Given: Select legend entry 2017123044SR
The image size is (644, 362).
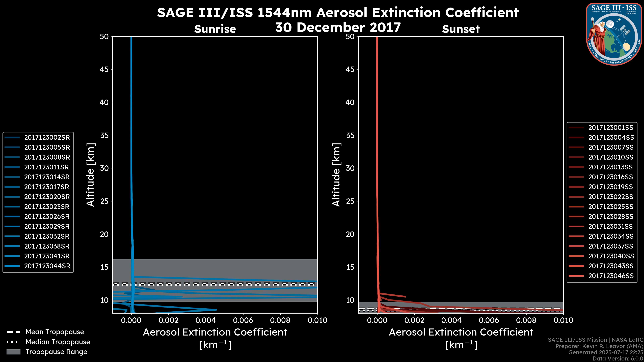Looking at the screenshot, I should click(47, 266).
